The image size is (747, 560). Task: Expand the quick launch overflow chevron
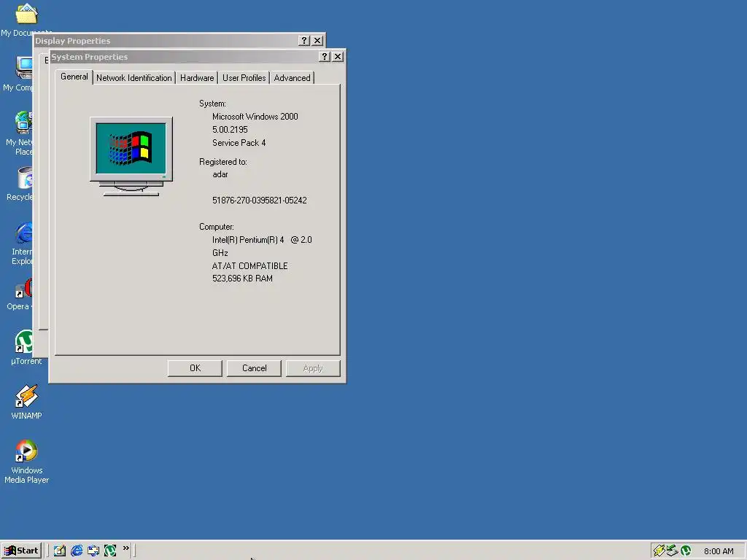(x=125, y=548)
